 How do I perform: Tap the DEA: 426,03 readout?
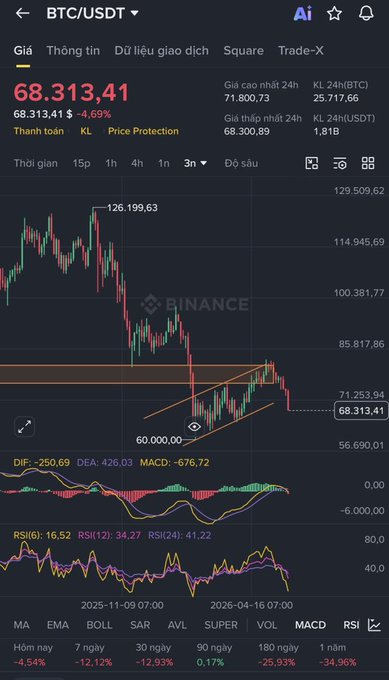click(105, 463)
